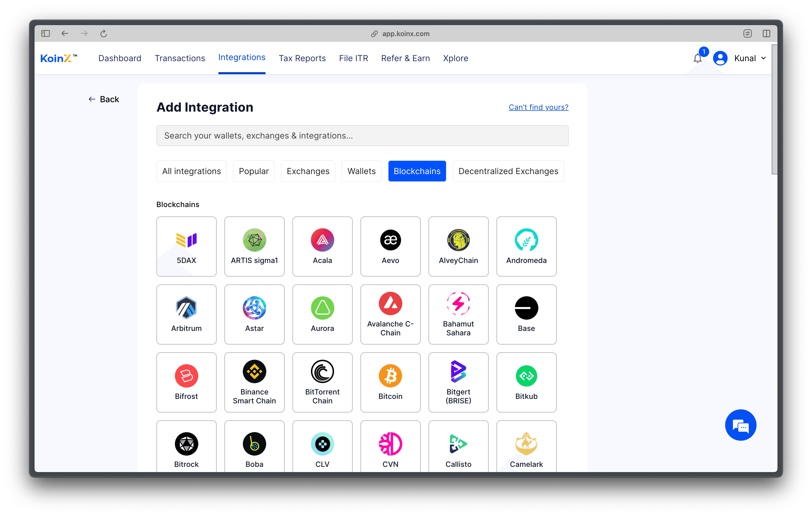Open the notifications bell
The width and height of the screenshot is (812, 516).
click(697, 58)
